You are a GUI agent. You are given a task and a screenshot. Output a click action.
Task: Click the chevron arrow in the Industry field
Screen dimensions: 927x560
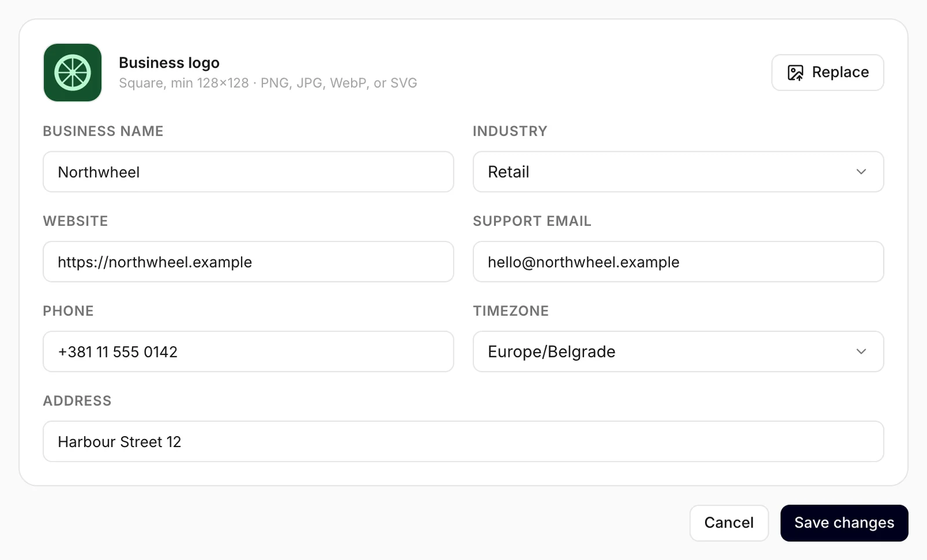click(x=861, y=172)
